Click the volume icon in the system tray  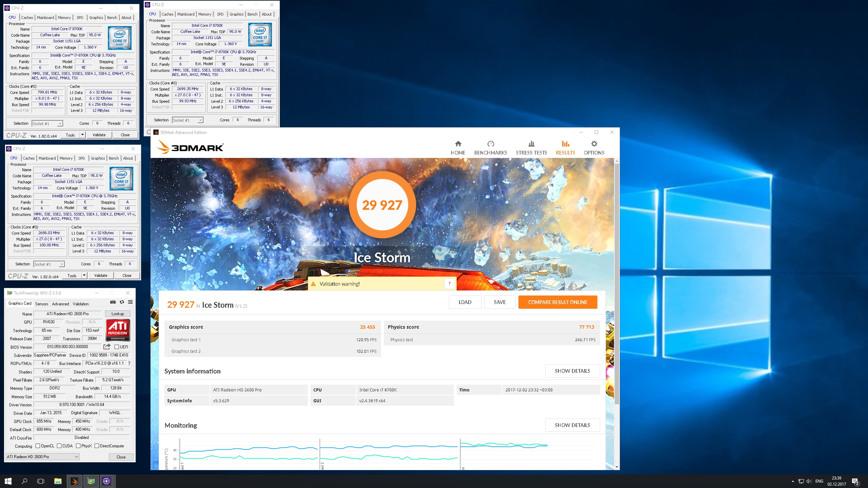tap(809, 481)
